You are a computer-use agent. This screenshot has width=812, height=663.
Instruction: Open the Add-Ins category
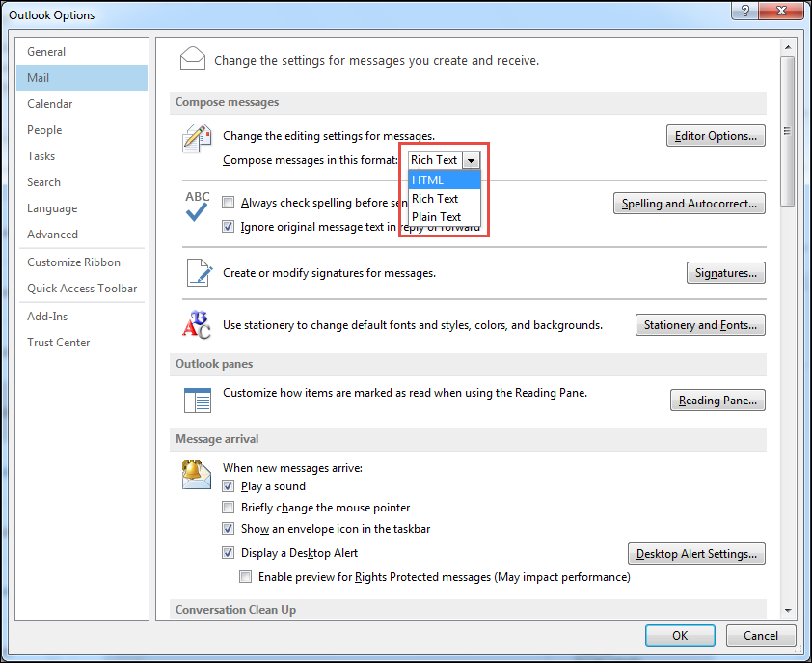82,317
